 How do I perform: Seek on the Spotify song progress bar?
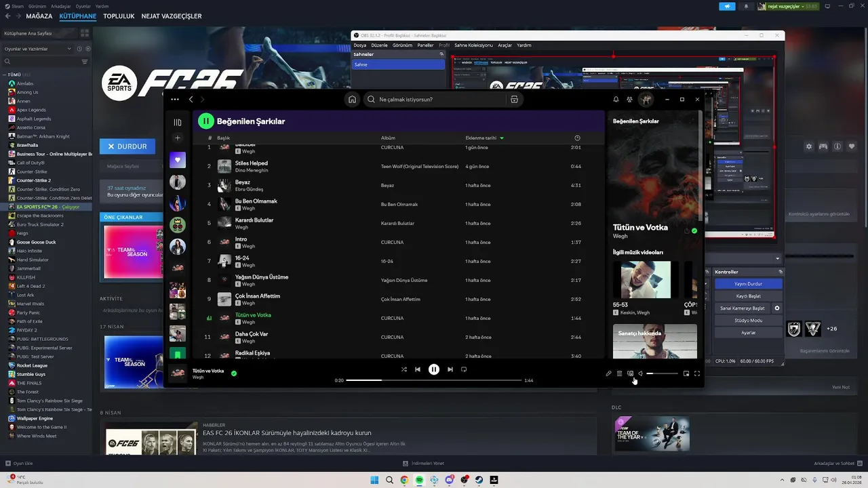(x=434, y=380)
